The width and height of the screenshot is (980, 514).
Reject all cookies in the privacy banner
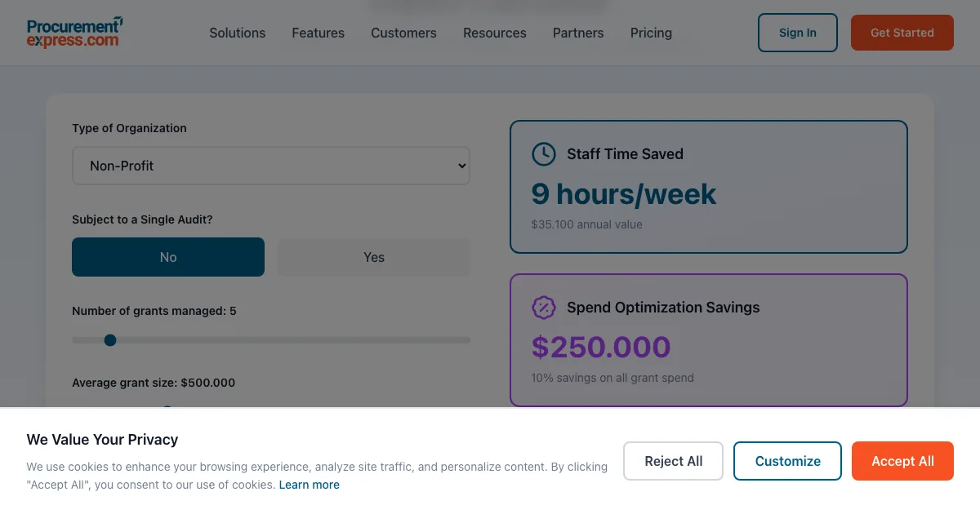pyautogui.click(x=673, y=461)
